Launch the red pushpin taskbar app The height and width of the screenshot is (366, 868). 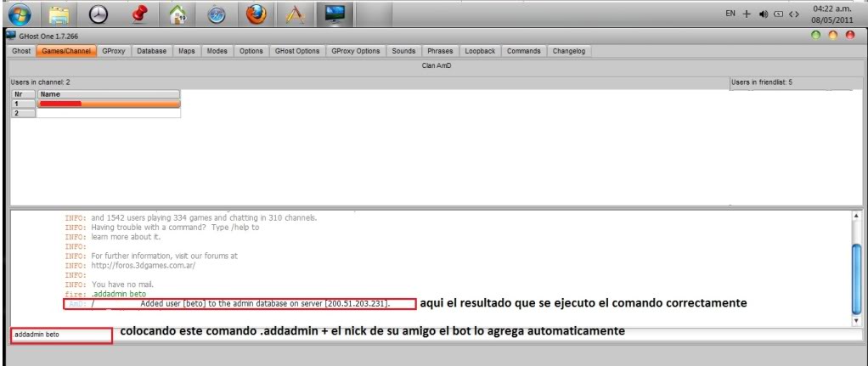click(x=140, y=15)
